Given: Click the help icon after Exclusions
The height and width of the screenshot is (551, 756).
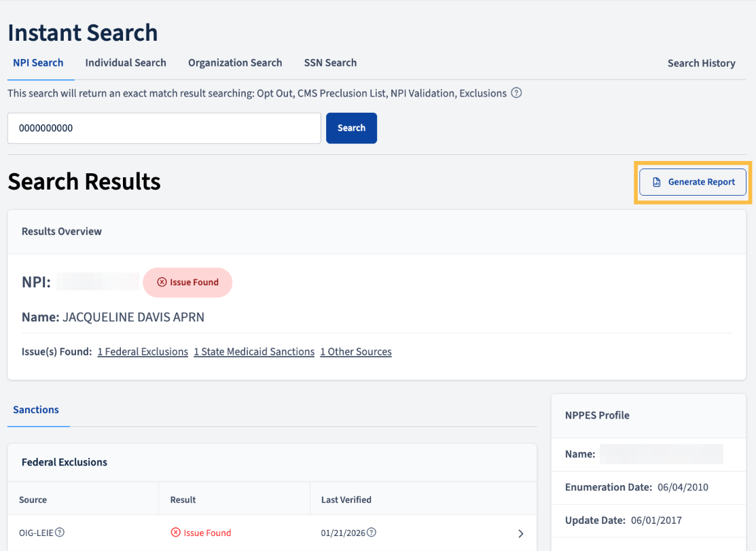Looking at the screenshot, I should click(516, 92).
